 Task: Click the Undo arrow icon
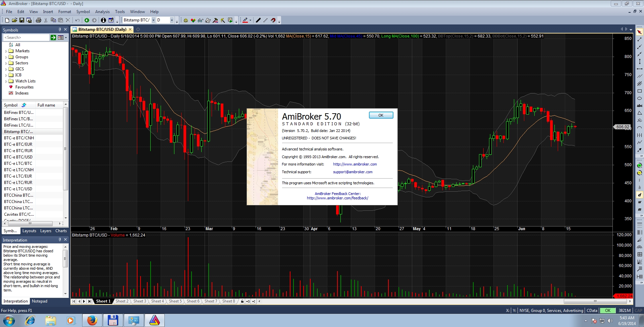[x=77, y=20]
